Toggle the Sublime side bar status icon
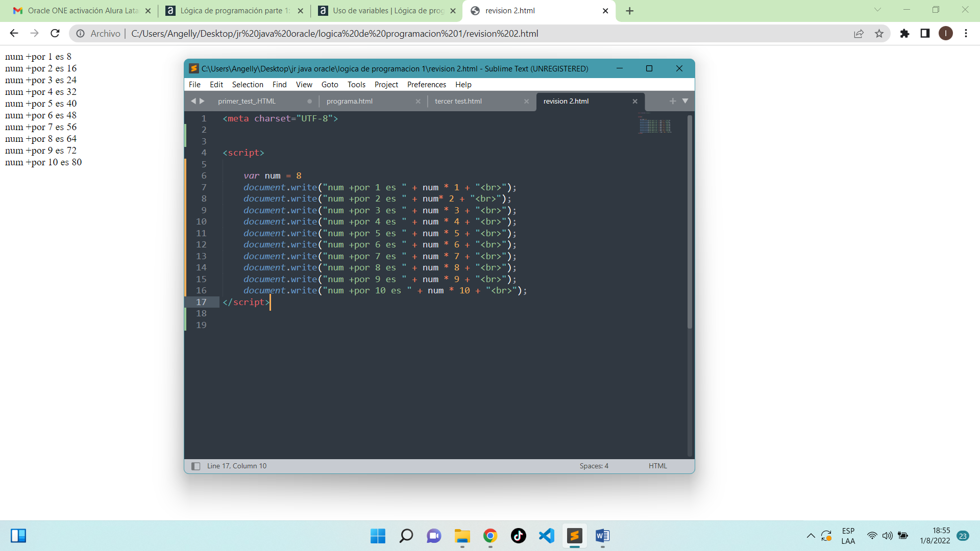Screen dimensions: 980x551 click(195, 466)
